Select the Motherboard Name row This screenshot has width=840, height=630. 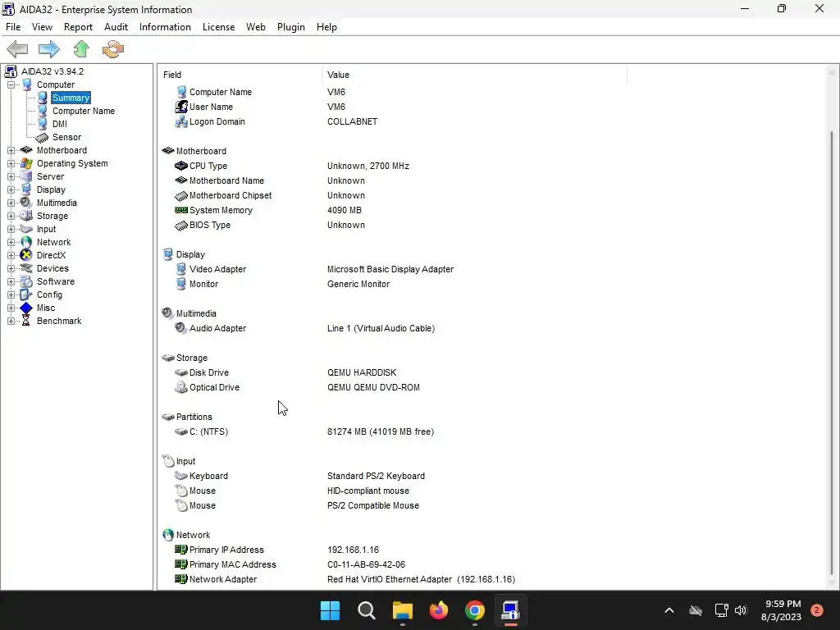point(394,180)
